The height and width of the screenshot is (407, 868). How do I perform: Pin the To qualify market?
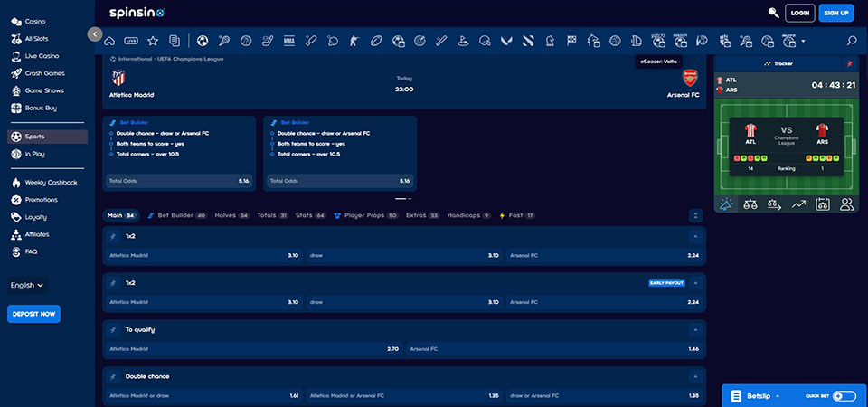point(114,330)
